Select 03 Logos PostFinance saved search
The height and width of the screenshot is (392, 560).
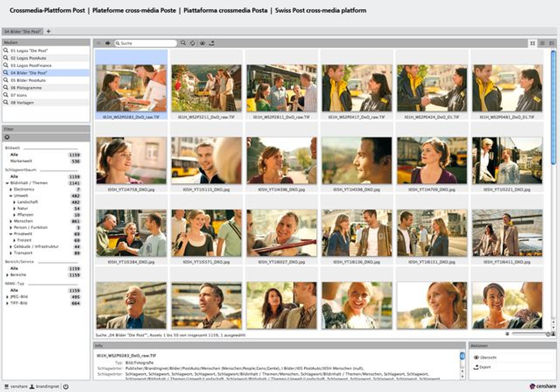(46, 65)
